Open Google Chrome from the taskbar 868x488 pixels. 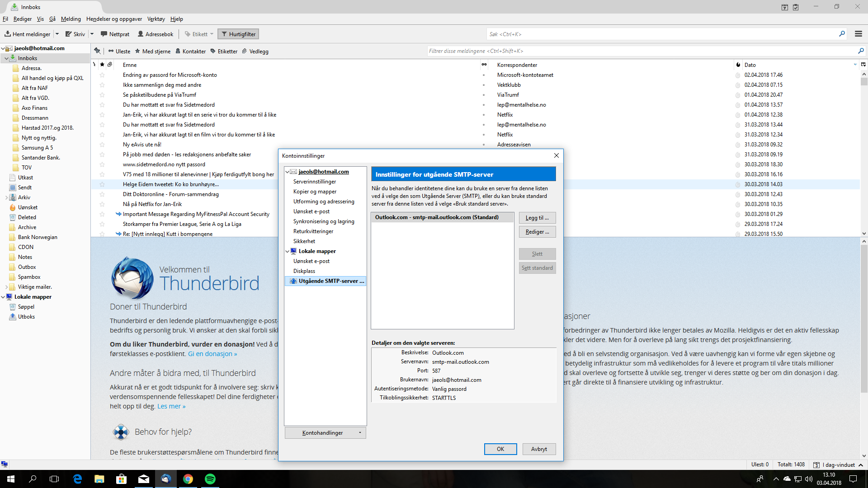tap(188, 479)
